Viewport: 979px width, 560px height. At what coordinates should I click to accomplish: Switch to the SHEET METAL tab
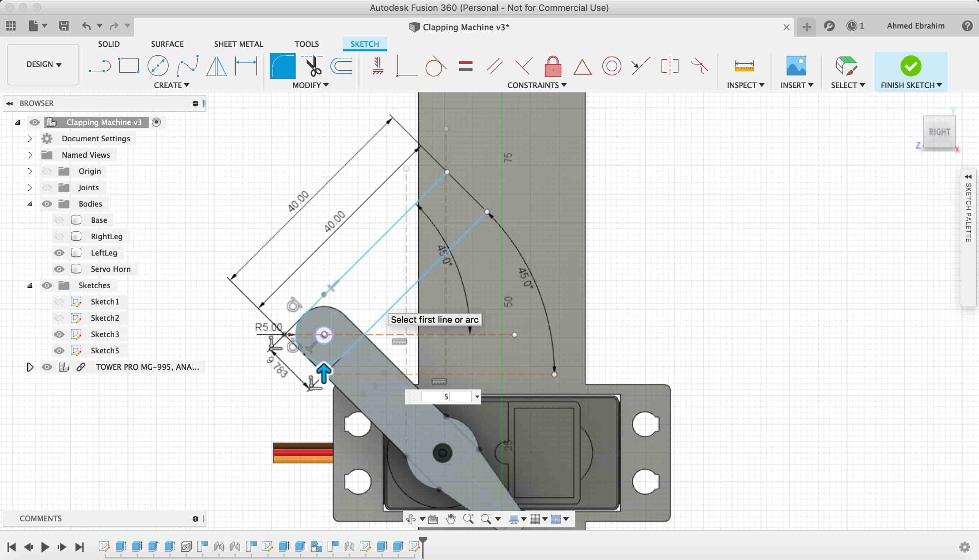pyautogui.click(x=239, y=44)
